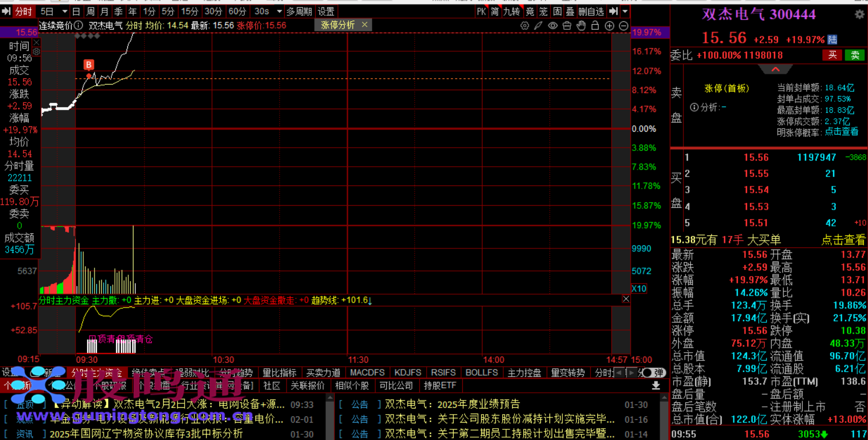Click the download arrow icon in news panel
Screen dimensions: 868x440
click(x=656, y=386)
